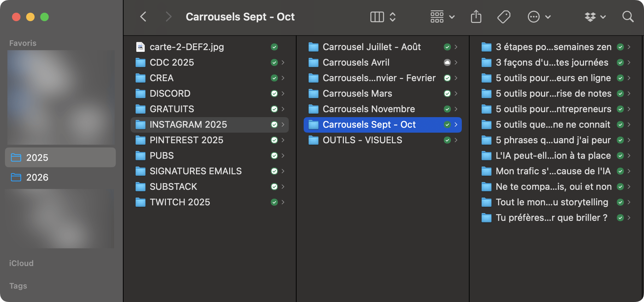Click the Tags icon in toolbar

(x=504, y=17)
